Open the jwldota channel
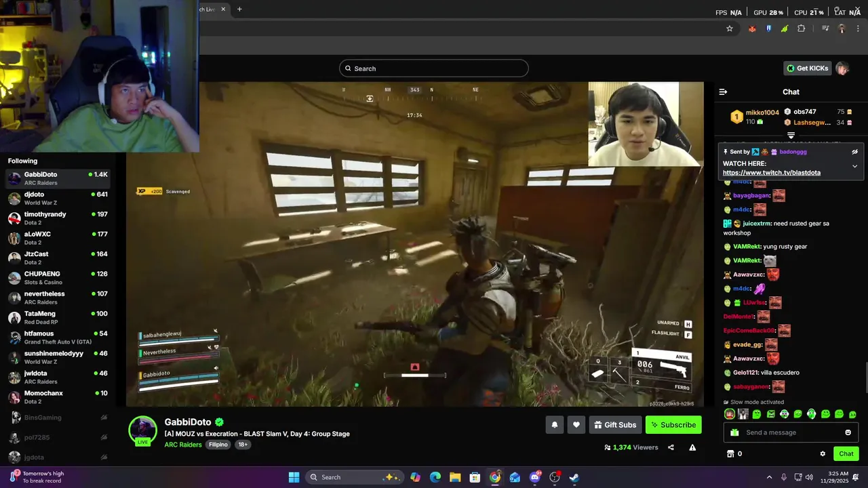The image size is (868, 488). (x=58, y=378)
